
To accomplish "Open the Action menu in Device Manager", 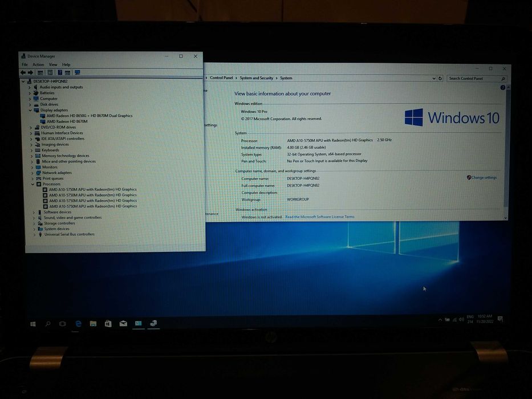I will click(38, 64).
